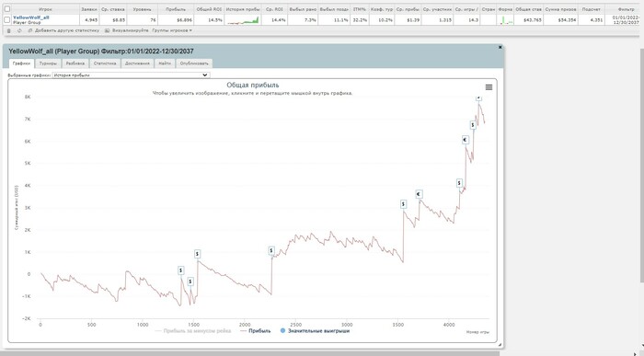This screenshot has width=644, height=356.
Task: Click the image icon beside Визуализируйте
Action: (108, 30)
